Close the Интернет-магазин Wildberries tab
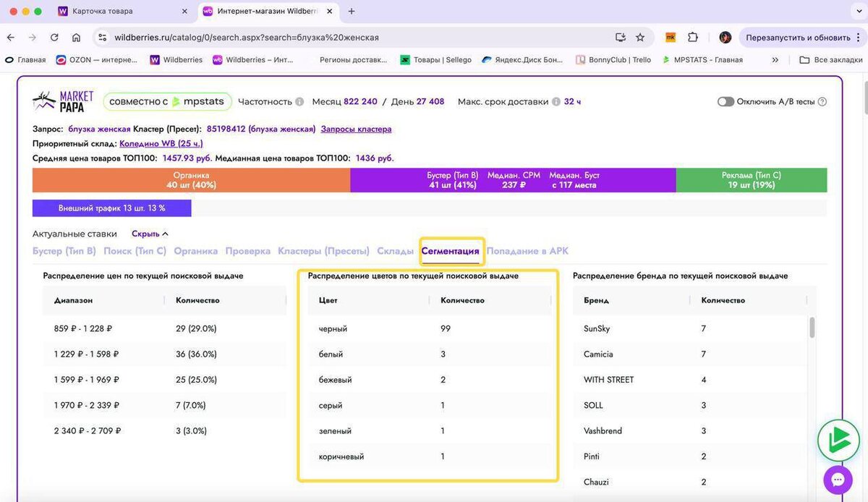868x502 pixels. point(330,12)
